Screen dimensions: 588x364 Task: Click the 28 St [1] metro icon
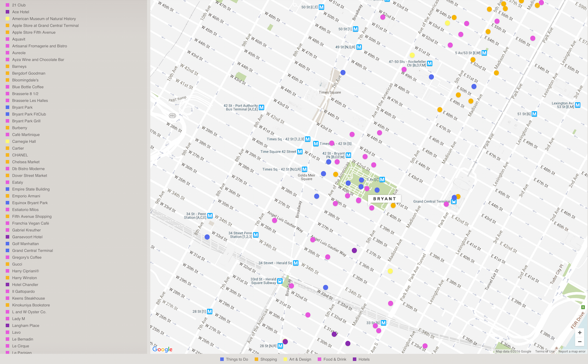tap(210, 312)
